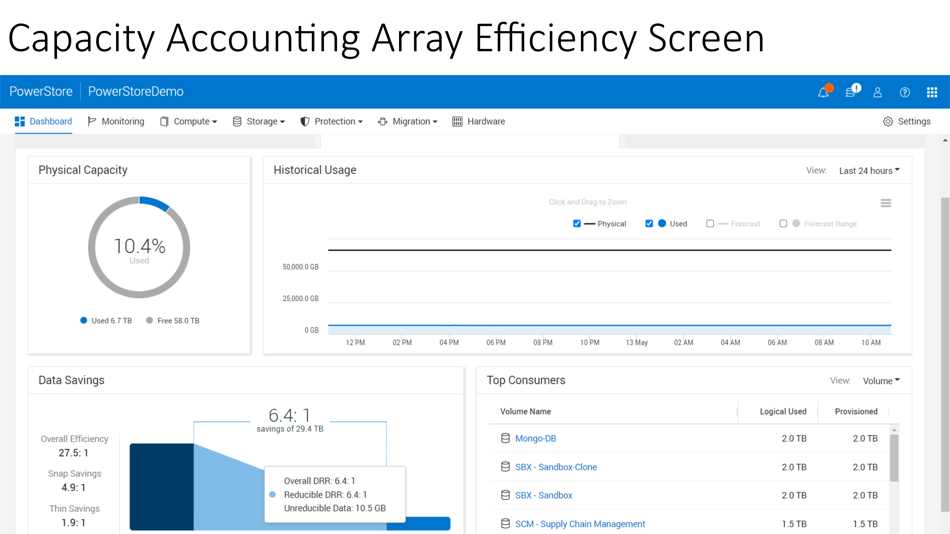Open the Historical Usage chart hamburger menu
The width and height of the screenshot is (950, 534).
pyautogui.click(x=886, y=203)
